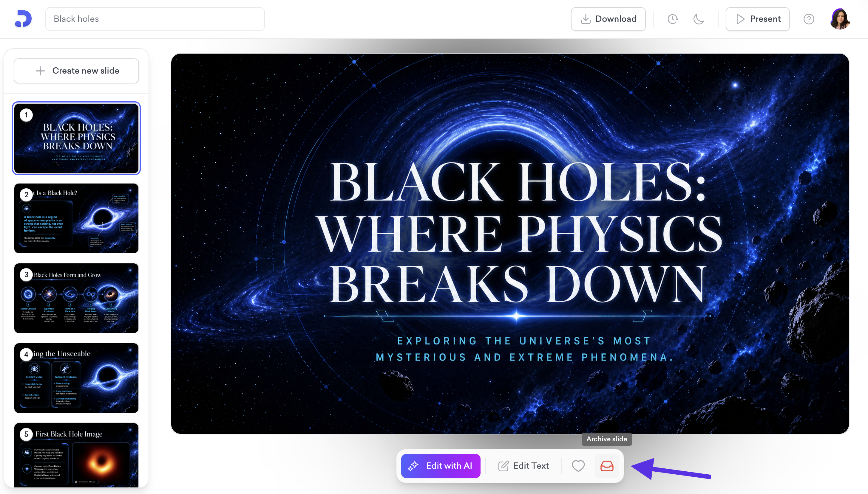Click the main slide preview canvas
Image resolution: width=868 pixels, height=494 pixels.
click(510, 243)
